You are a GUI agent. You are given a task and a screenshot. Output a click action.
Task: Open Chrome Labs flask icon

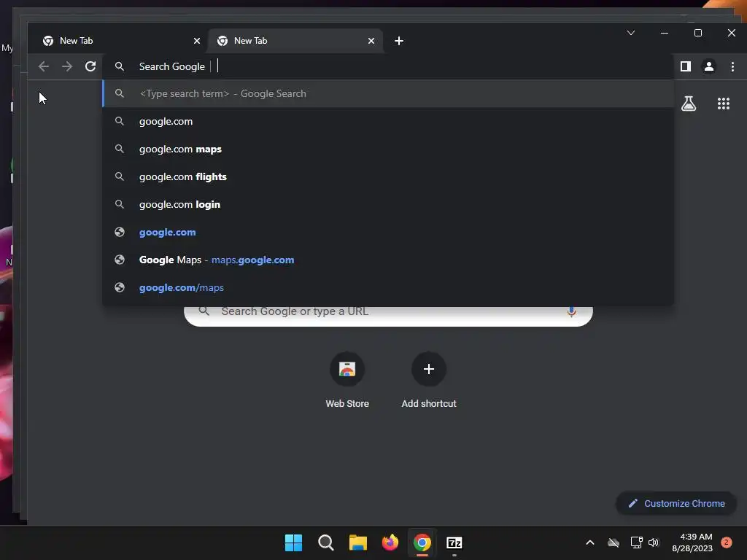point(689,104)
